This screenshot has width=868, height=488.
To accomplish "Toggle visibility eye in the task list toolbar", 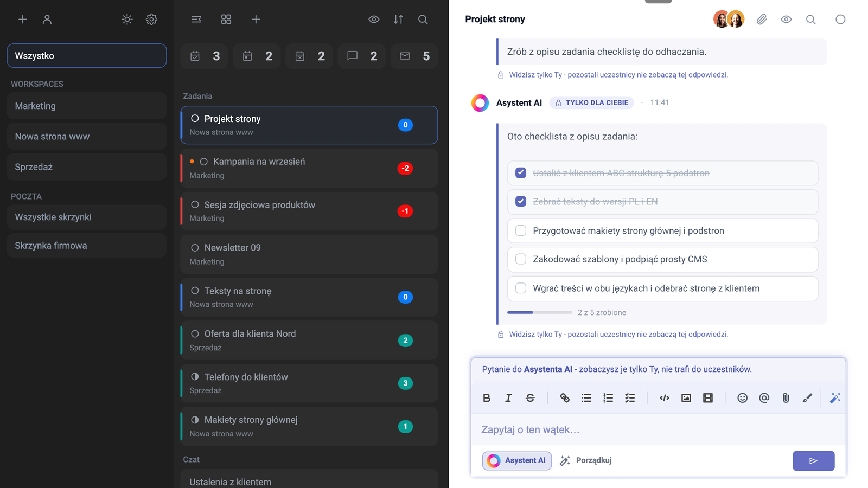I will [x=374, y=20].
